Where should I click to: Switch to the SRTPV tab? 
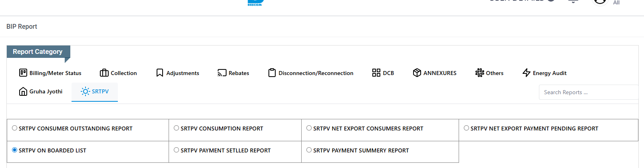(95, 92)
